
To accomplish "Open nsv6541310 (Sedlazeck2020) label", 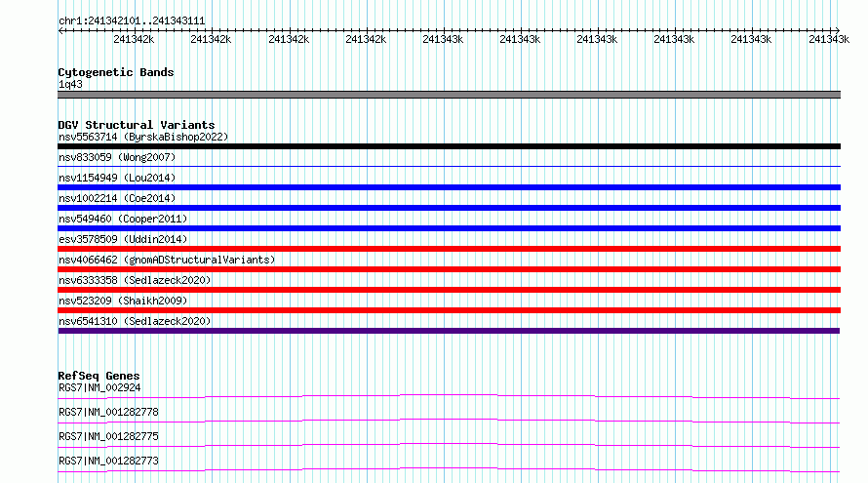I will [135, 321].
